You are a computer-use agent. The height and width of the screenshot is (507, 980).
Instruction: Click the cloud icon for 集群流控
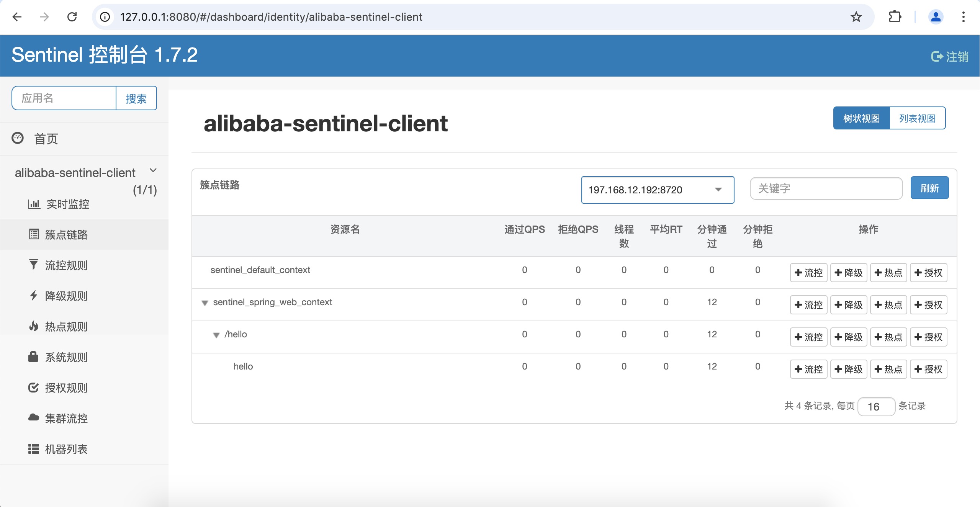[34, 417]
